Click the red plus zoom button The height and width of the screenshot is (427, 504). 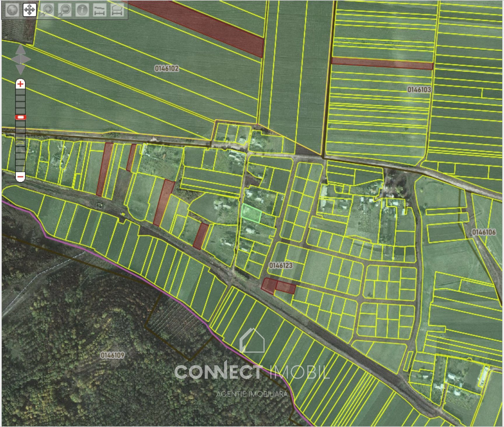(20, 84)
